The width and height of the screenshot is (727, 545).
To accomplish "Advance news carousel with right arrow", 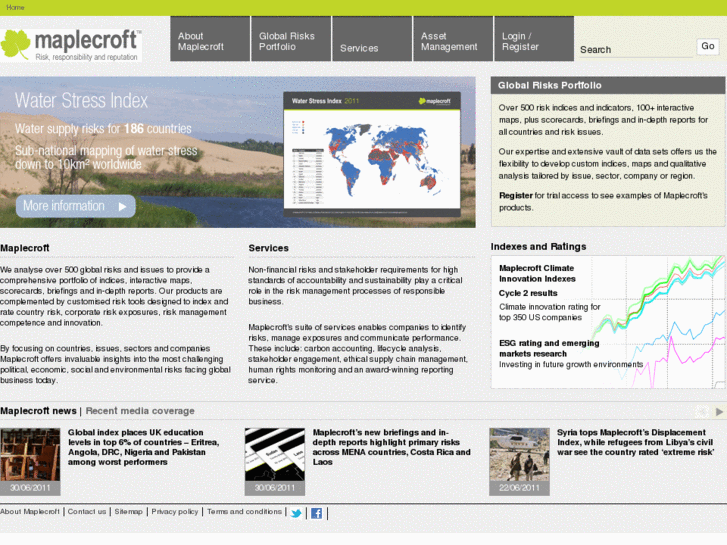I will coord(719,411).
